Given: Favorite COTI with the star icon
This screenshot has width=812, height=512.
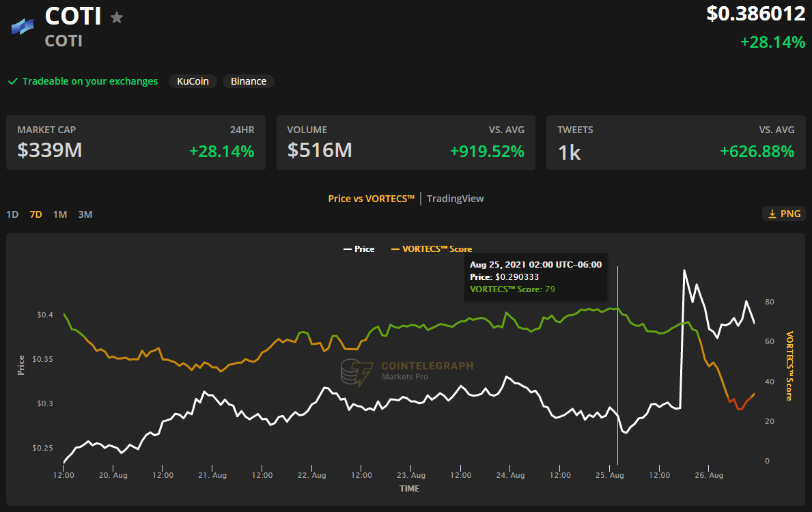Looking at the screenshot, I should [x=117, y=18].
